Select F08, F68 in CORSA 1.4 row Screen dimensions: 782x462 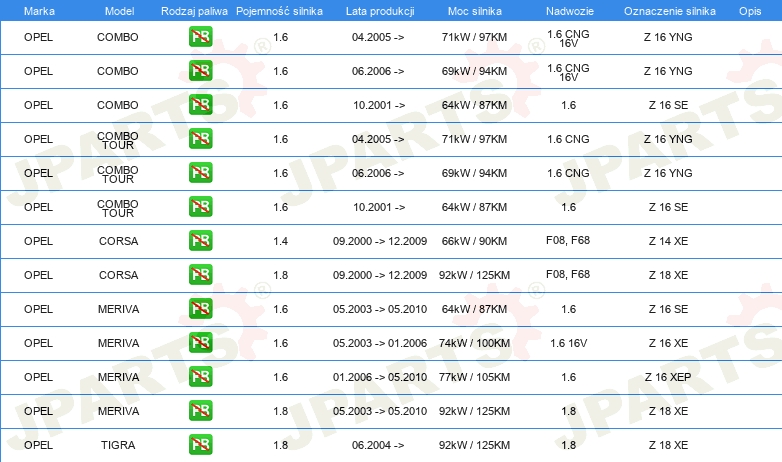568,240
